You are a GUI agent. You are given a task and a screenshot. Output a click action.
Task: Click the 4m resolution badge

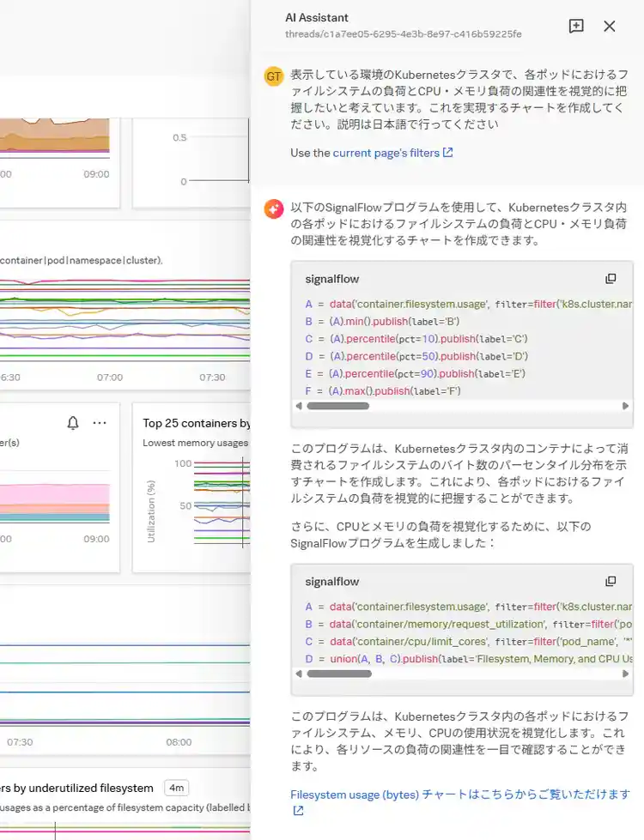(176, 788)
